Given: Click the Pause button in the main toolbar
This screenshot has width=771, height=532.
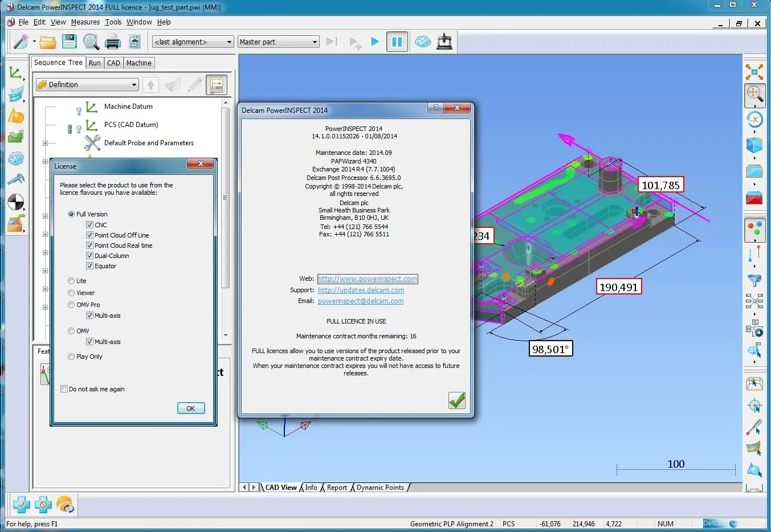Looking at the screenshot, I should pyautogui.click(x=397, y=42).
